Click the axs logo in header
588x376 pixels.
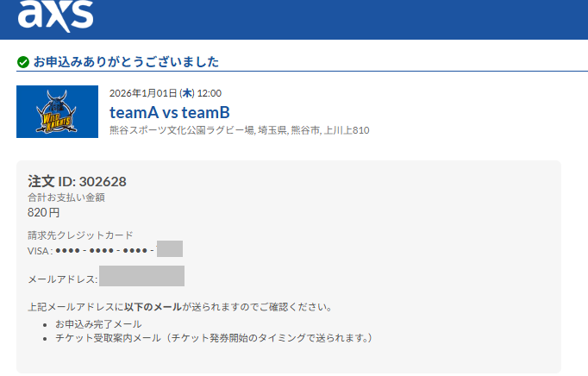pos(55,16)
